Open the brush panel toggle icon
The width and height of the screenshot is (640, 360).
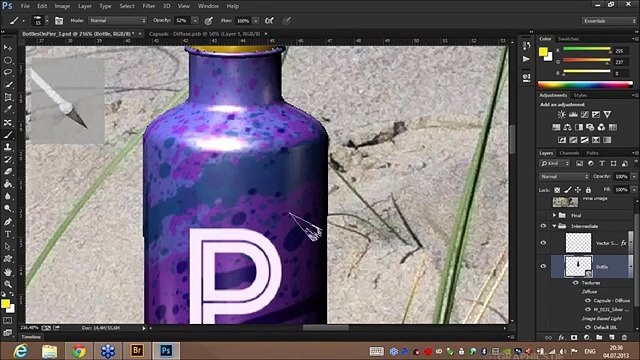59,21
